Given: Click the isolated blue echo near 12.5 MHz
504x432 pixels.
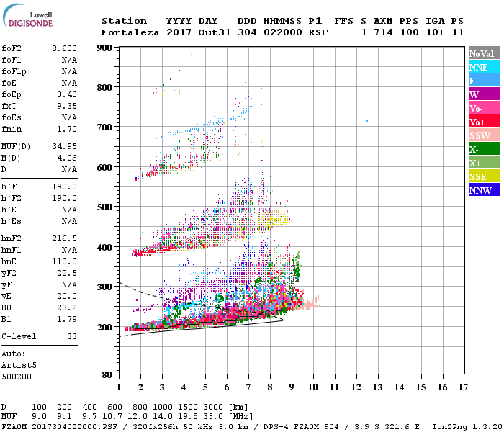Looking at the screenshot, I should point(367,120).
